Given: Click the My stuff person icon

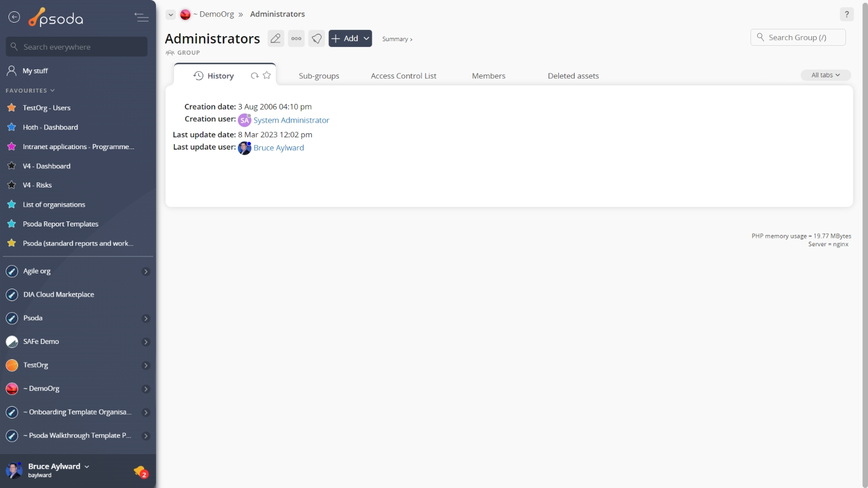Looking at the screenshot, I should point(11,71).
